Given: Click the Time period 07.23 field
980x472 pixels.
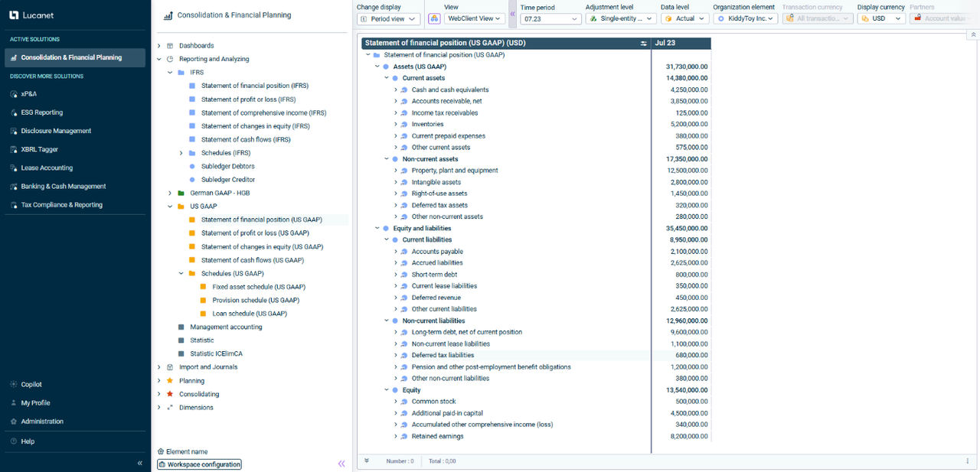Looking at the screenshot, I should tap(548, 18).
